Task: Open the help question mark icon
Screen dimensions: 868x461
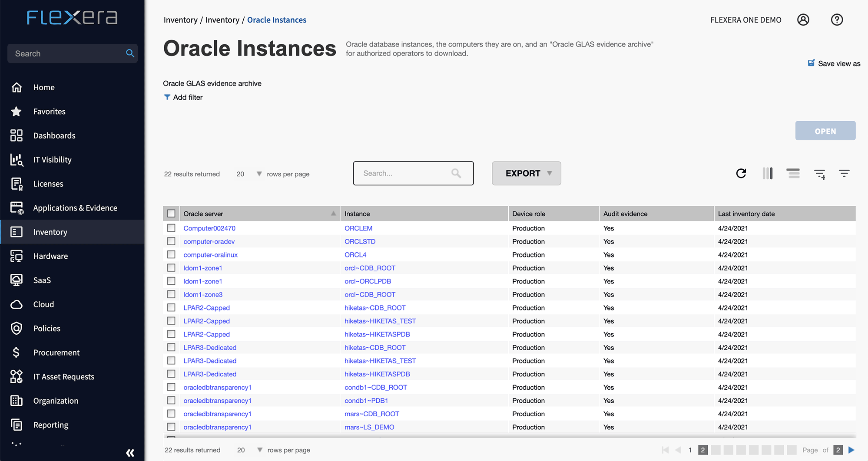Action: pos(837,20)
